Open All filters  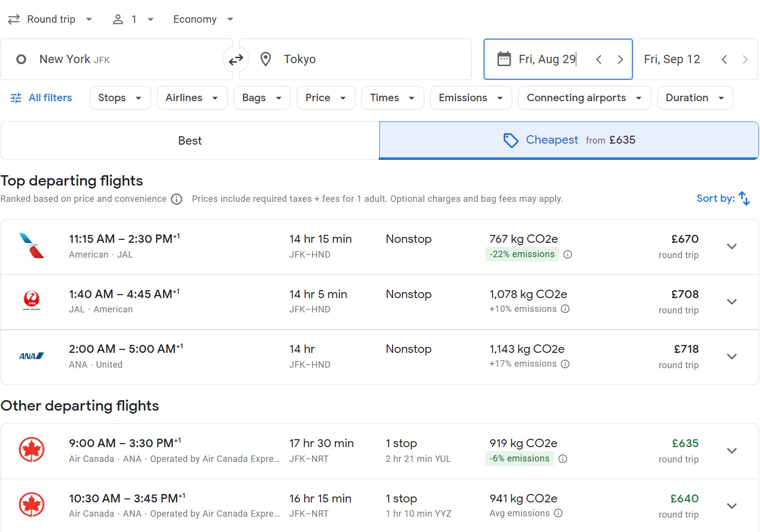pyautogui.click(x=41, y=98)
